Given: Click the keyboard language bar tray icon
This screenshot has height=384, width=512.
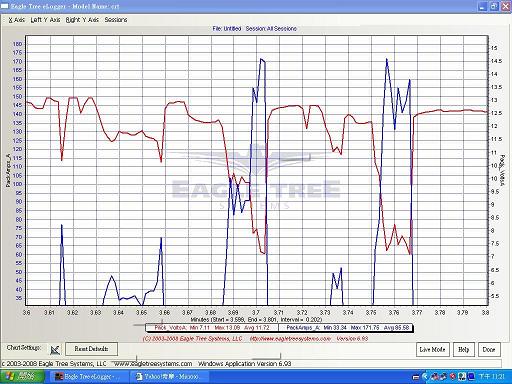Looking at the screenshot, I should pos(416,377).
